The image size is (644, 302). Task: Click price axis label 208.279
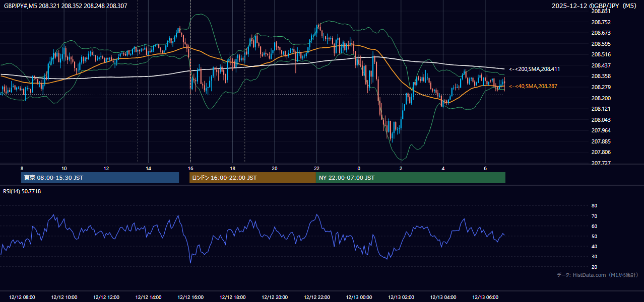pyautogui.click(x=601, y=87)
